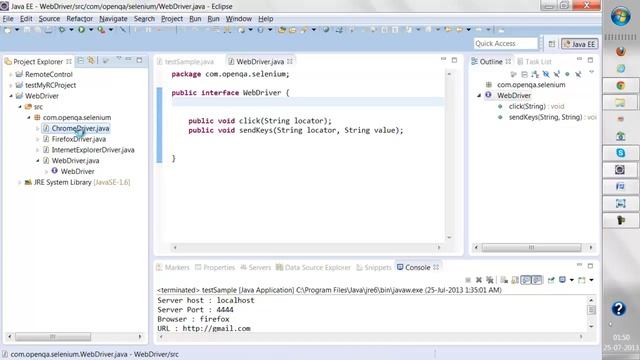Toggle Hide Static Members in Outline
The height and width of the screenshot is (360, 640).
click(557, 74)
